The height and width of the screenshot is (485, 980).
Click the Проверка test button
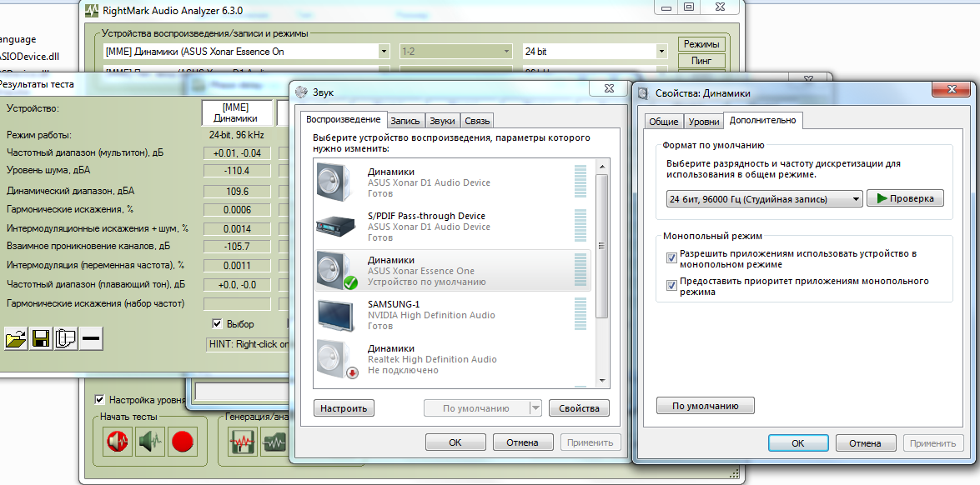click(905, 198)
